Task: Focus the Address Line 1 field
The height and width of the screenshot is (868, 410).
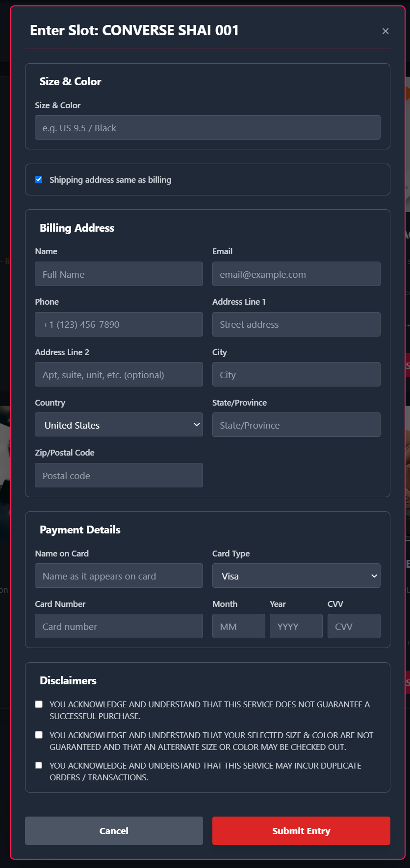Action: [296, 324]
